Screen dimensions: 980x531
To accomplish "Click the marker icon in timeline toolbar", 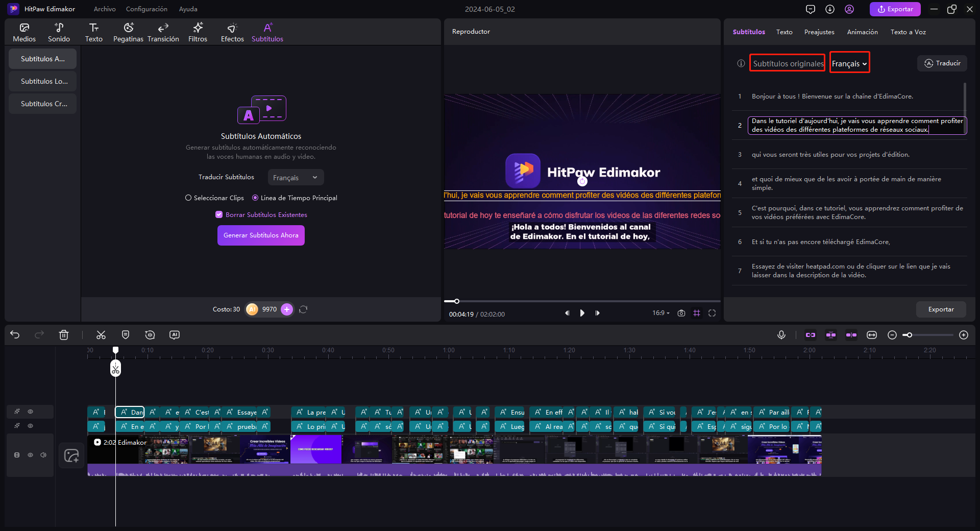I will point(126,335).
